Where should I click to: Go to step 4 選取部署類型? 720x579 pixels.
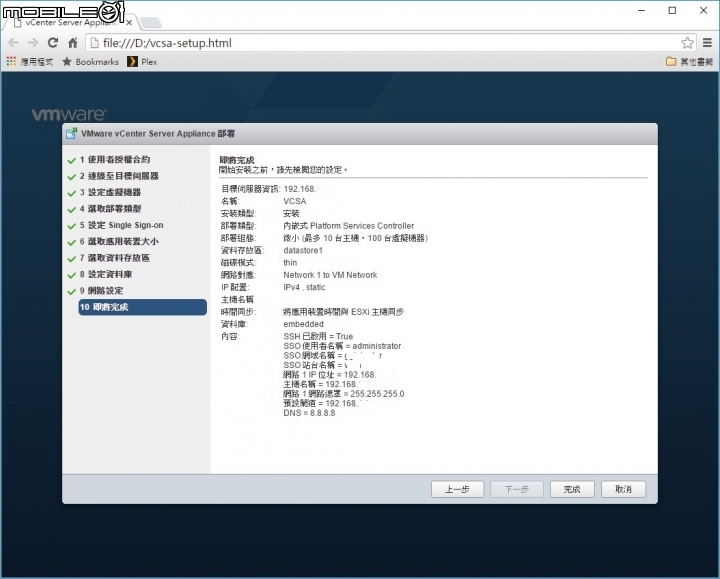click(110, 209)
